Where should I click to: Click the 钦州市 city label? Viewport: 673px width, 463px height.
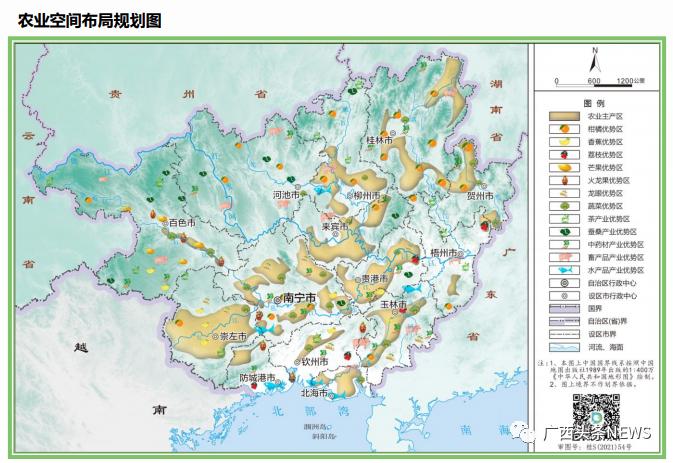point(315,362)
